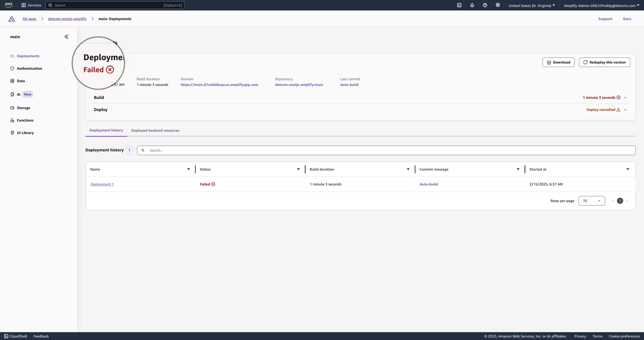Expand the Build step details
Screen dimensions: 644x340
click(x=625, y=98)
